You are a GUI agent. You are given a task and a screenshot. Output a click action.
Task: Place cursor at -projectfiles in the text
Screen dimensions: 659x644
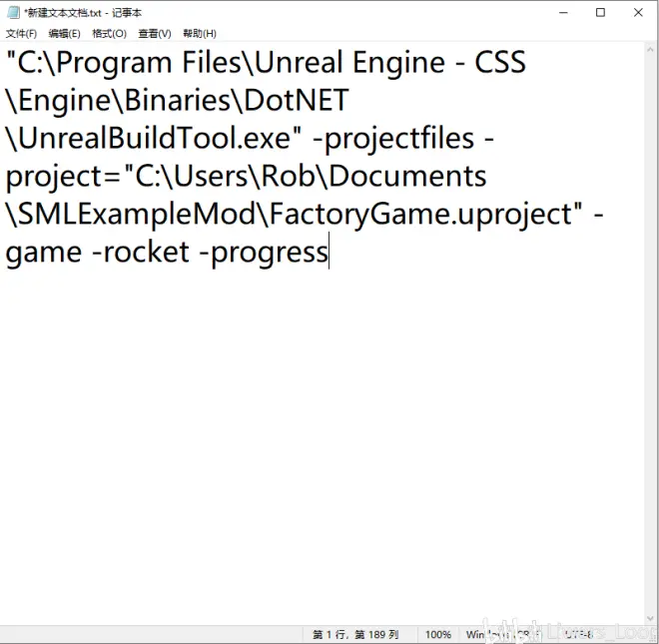(x=393, y=140)
